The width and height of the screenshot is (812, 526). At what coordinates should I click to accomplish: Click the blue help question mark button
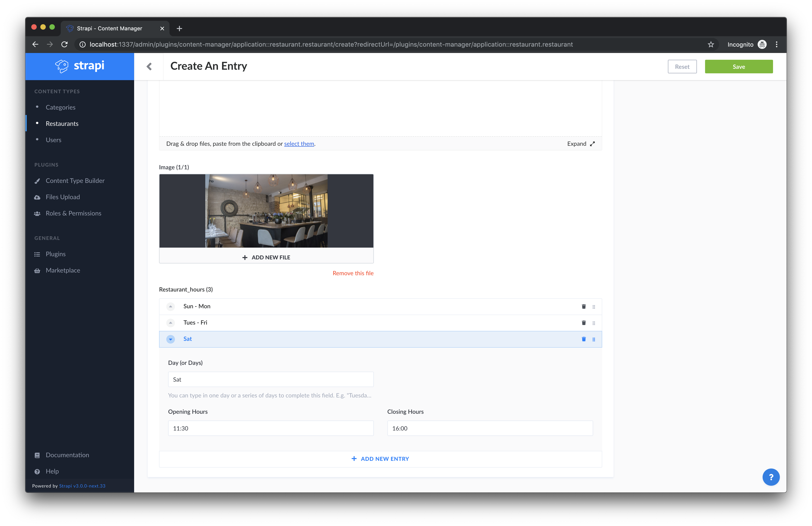click(771, 477)
